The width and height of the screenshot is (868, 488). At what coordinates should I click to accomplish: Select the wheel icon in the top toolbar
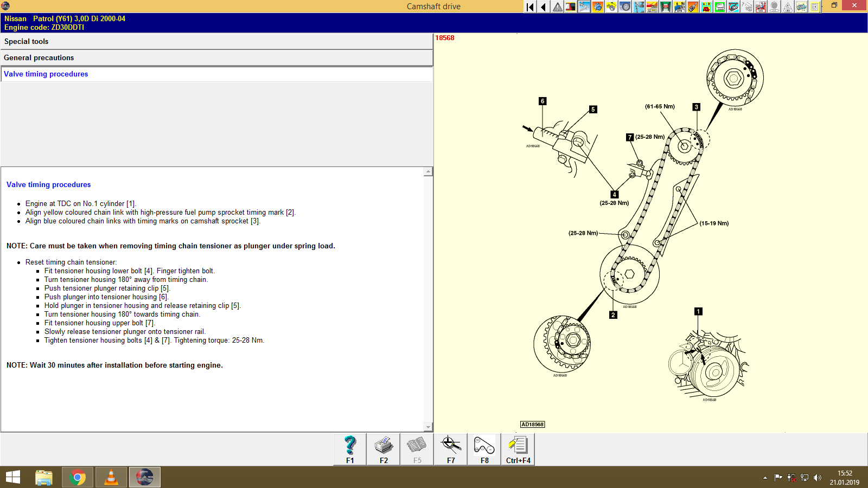point(624,7)
